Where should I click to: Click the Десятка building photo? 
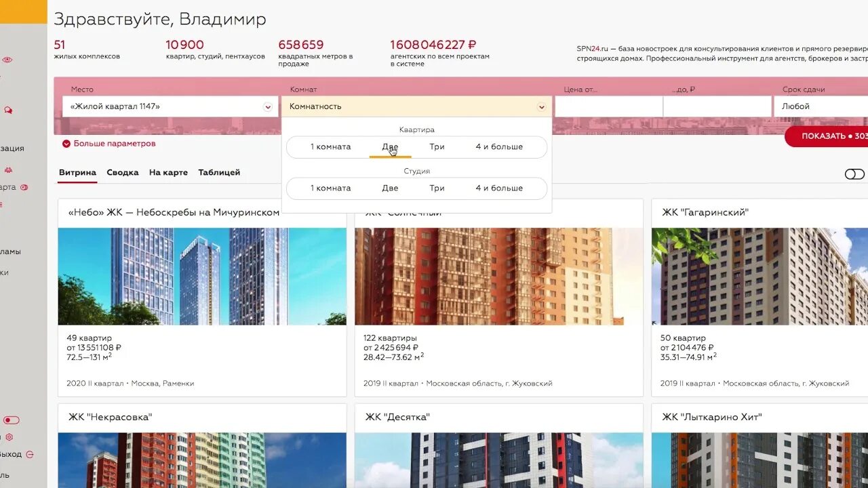[x=498, y=460]
